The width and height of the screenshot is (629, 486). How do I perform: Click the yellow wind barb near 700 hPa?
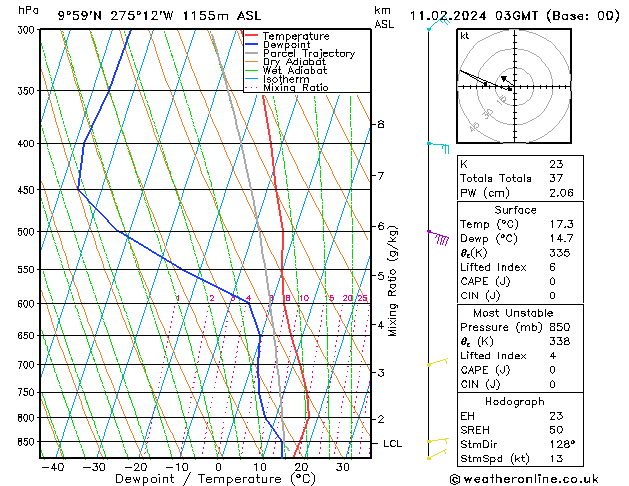435,363
